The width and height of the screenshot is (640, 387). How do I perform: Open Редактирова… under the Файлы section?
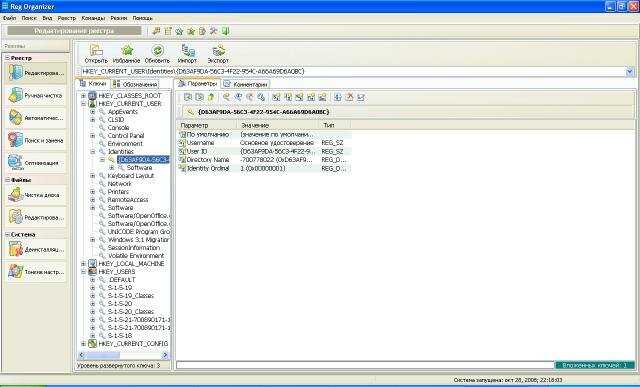[x=36, y=218]
